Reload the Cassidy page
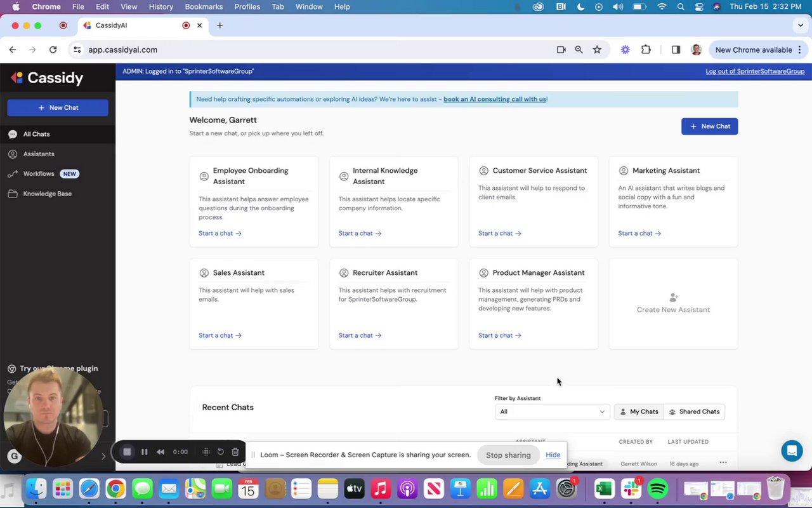 (x=53, y=50)
